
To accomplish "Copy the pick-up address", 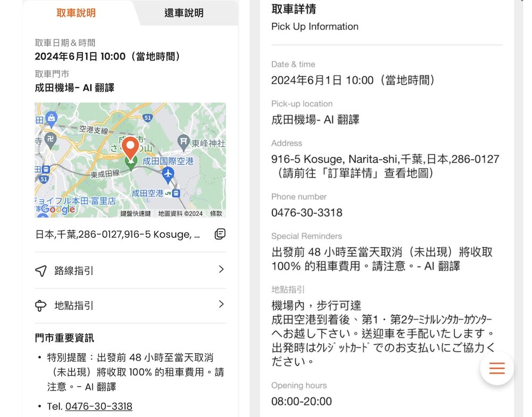I will (x=220, y=234).
